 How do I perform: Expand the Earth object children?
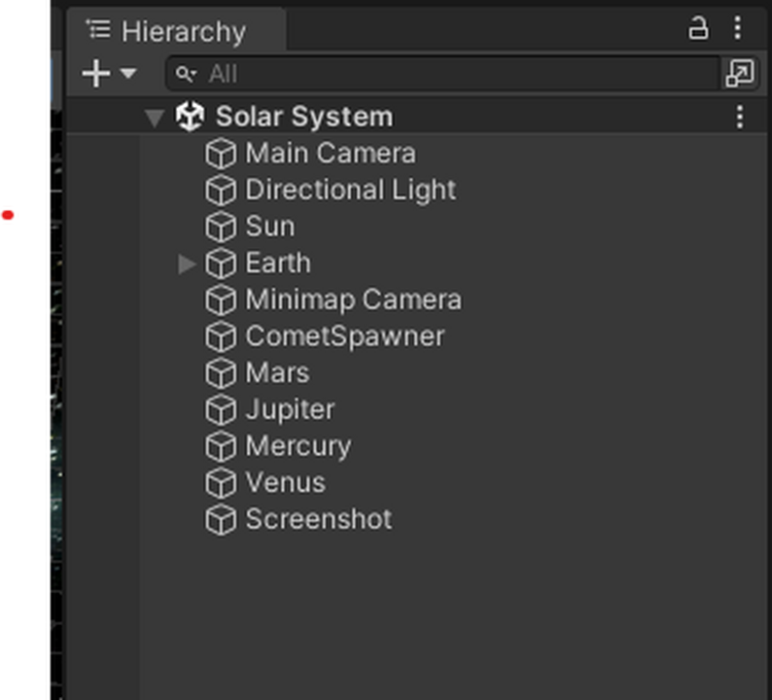click(x=187, y=263)
